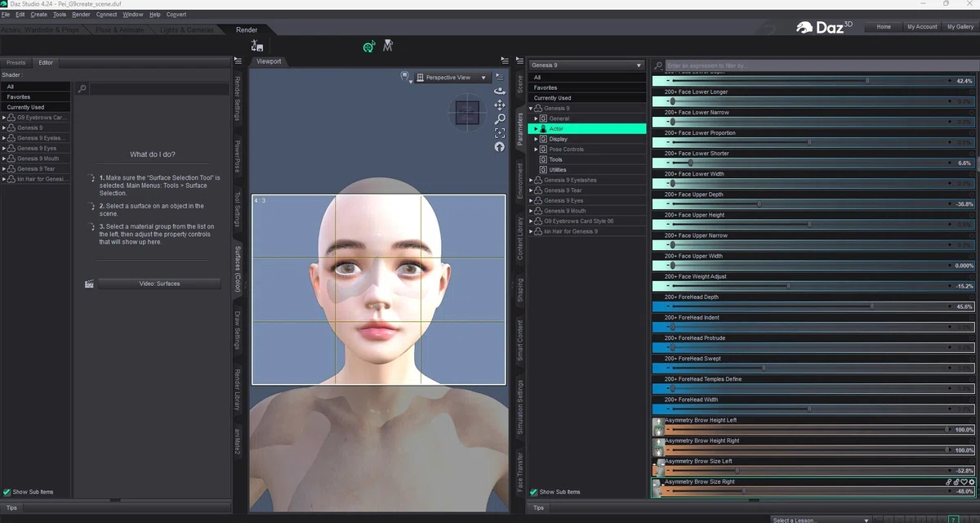Toggle Show Sub Items checkbox in Surfaces pane

[7, 492]
